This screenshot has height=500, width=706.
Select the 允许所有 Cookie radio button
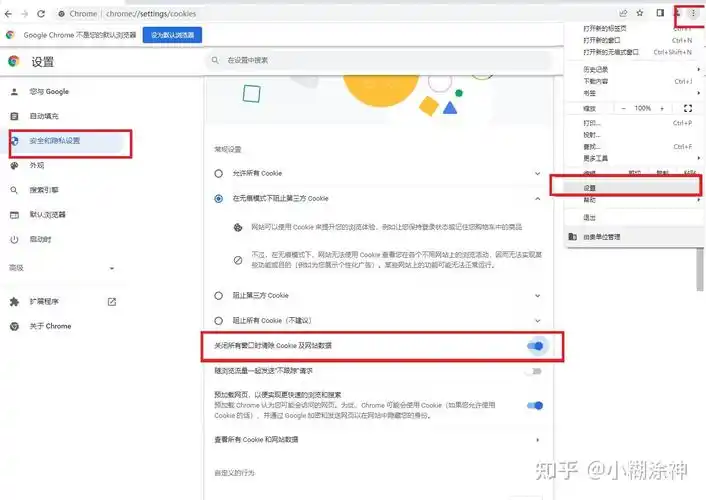point(219,173)
